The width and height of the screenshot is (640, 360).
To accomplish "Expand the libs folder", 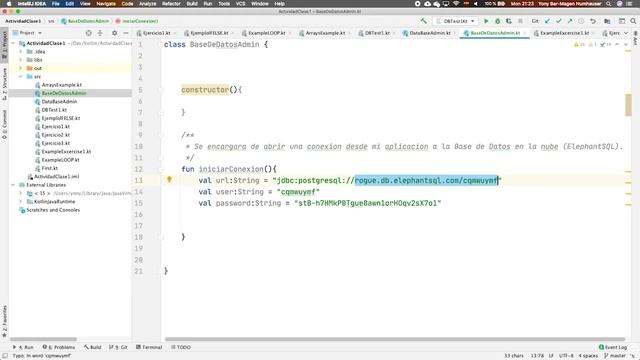I will pyautogui.click(x=21, y=60).
